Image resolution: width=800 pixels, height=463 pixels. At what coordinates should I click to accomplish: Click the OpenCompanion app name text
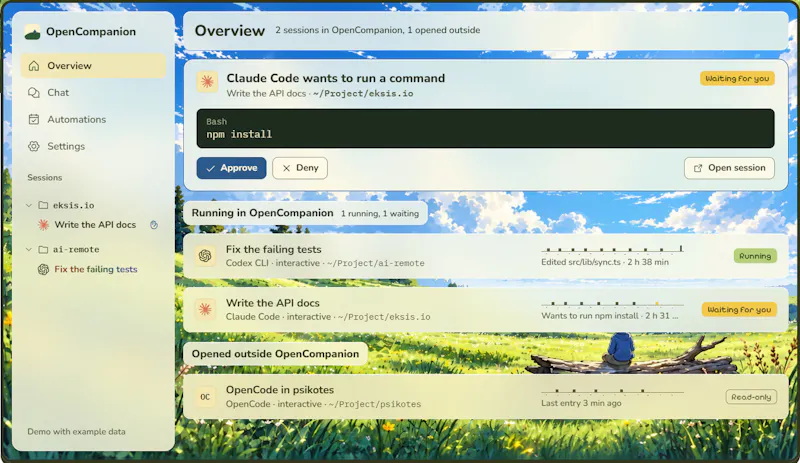[x=91, y=32]
